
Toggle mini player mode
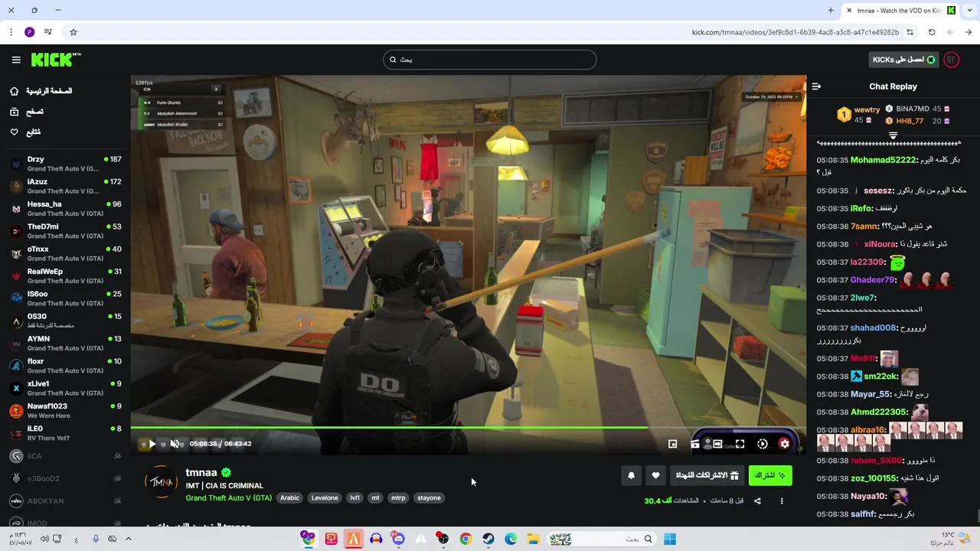tap(672, 444)
